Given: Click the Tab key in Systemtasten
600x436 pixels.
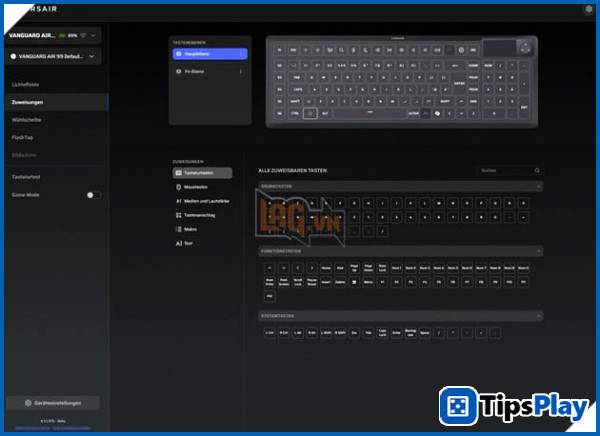Looking at the screenshot, I should (368, 333).
